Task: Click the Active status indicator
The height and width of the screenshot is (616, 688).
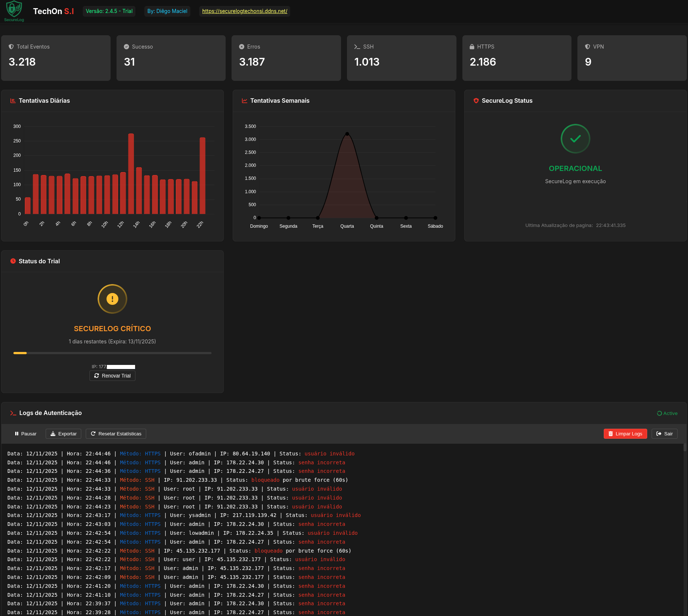Action: 667,413
